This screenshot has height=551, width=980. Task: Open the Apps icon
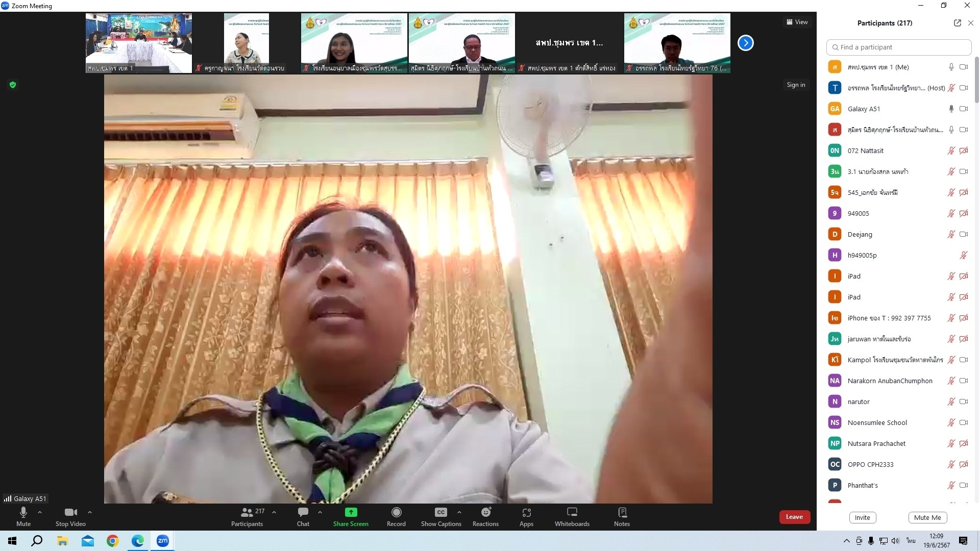(x=526, y=513)
